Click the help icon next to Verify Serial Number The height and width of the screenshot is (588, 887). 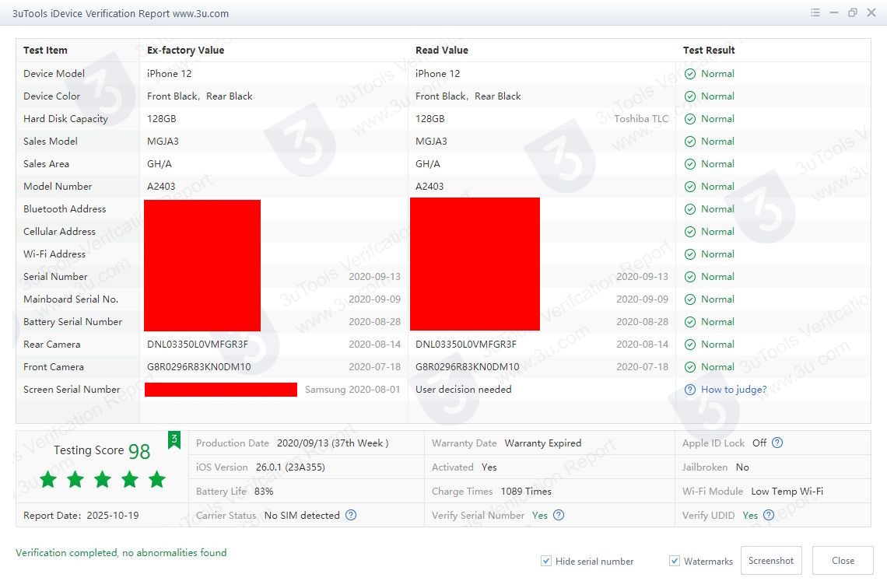click(x=559, y=515)
